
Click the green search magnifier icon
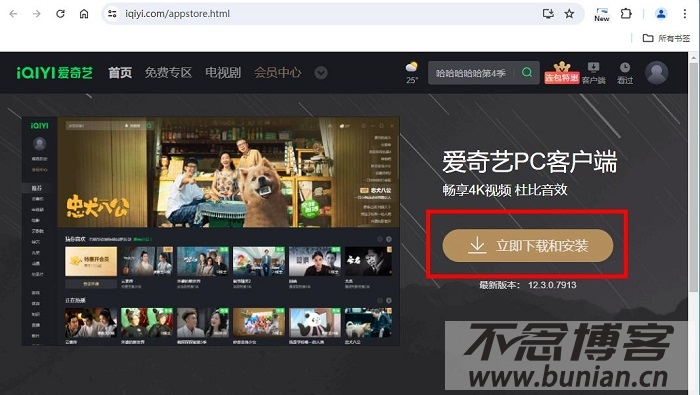pyautogui.click(x=527, y=73)
